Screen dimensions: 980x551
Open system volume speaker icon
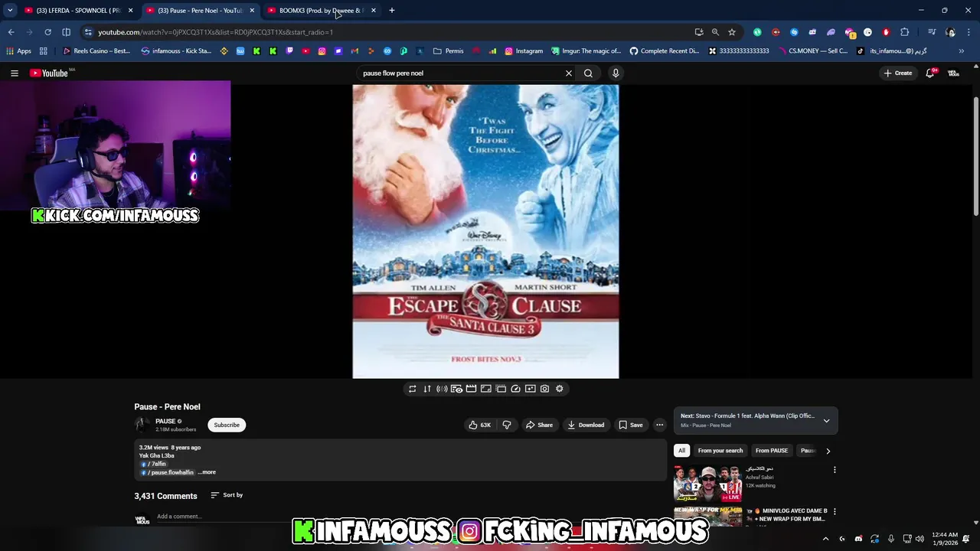[x=920, y=539]
